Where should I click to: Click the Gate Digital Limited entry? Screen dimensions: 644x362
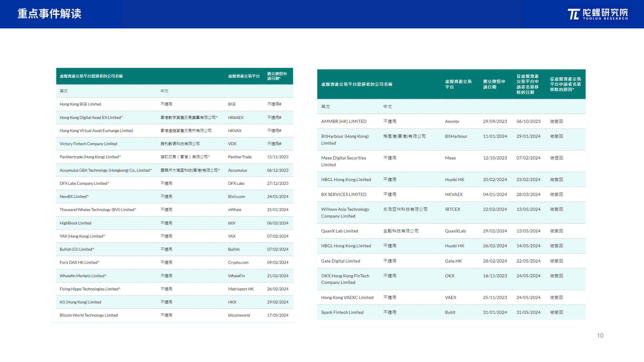[340, 261]
